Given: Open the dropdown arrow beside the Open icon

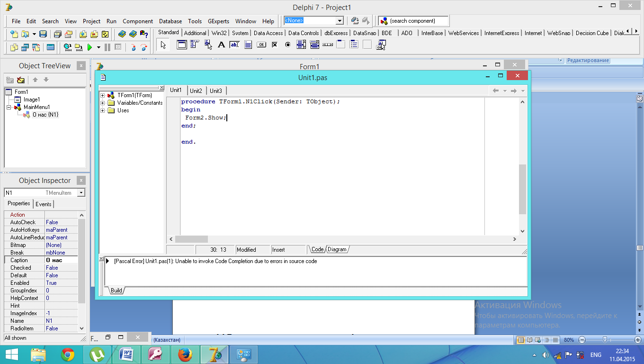Looking at the screenshot, I should point(34,34).
